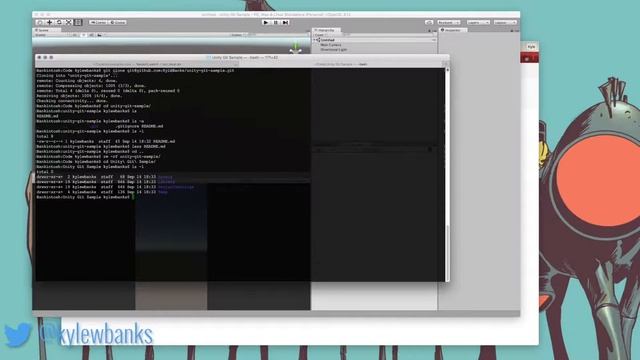Open the Layers dropdown in Unity

(x=478, y=22)
